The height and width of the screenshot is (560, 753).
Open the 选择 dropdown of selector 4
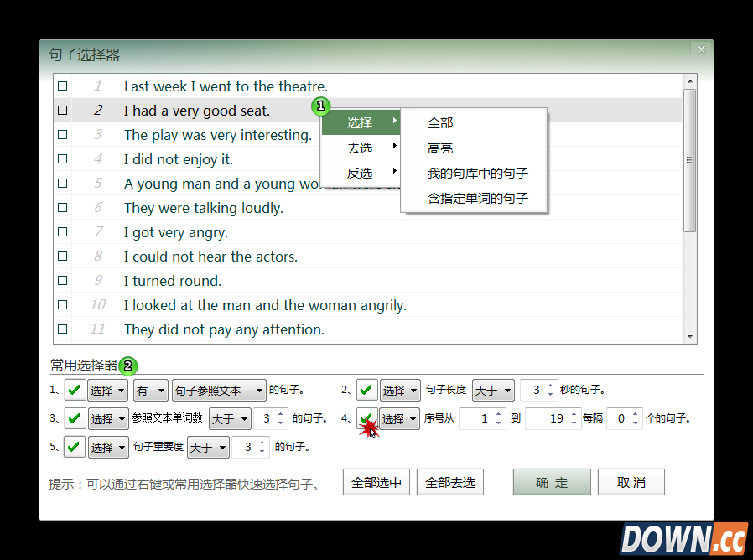[x=400, y=418]
